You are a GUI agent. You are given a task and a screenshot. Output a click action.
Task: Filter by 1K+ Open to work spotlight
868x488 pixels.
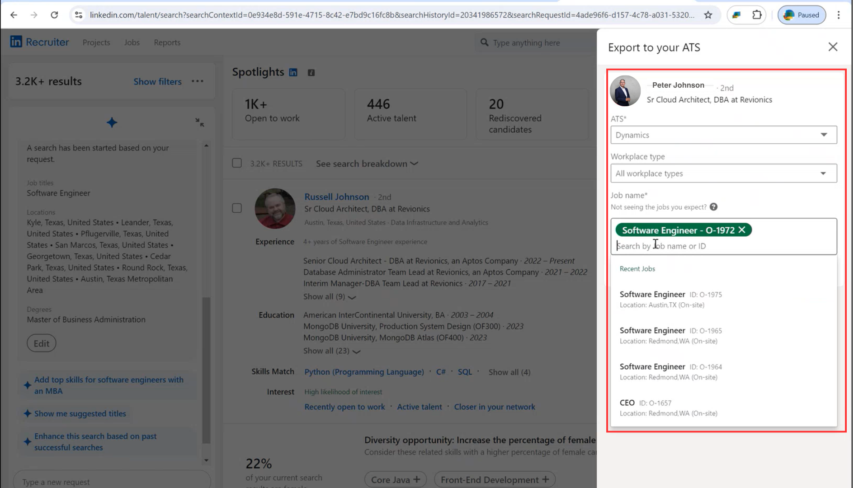click(x=288, y=114)
